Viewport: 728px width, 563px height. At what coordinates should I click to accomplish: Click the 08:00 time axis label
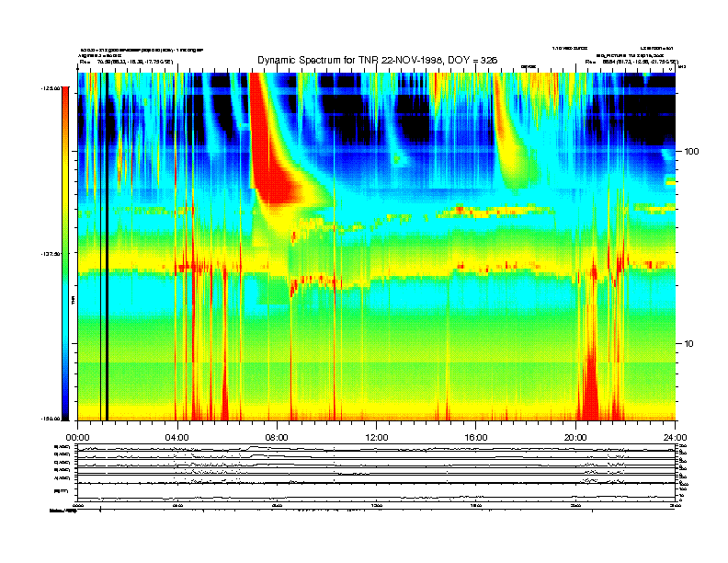click(277, 438)
